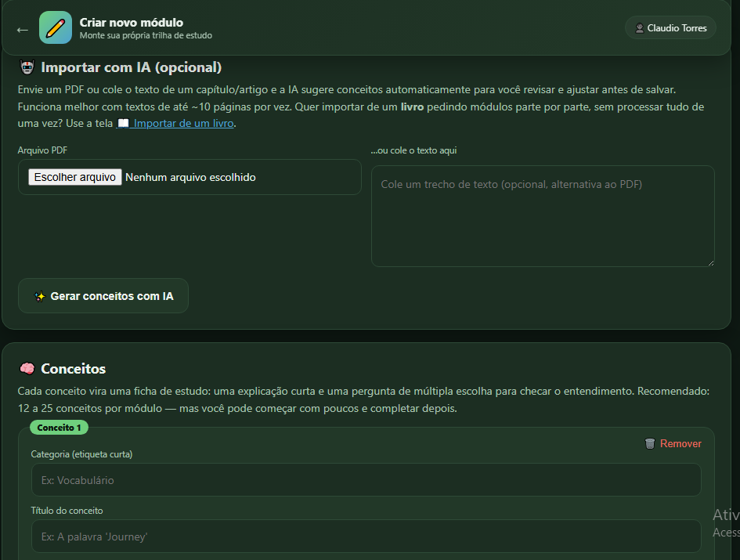Viewport: 740px width, 560px height.
Task: Click the Monte sua própria trilha de estudo subtitle
Action: (x=146, y=35)
